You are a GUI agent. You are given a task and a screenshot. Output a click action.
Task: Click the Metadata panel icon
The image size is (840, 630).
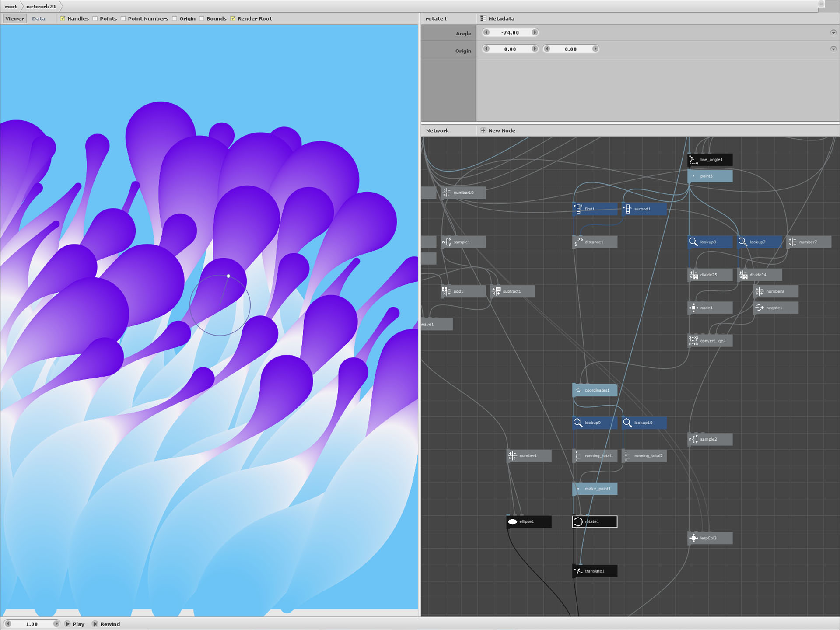(x=483, y=18)
